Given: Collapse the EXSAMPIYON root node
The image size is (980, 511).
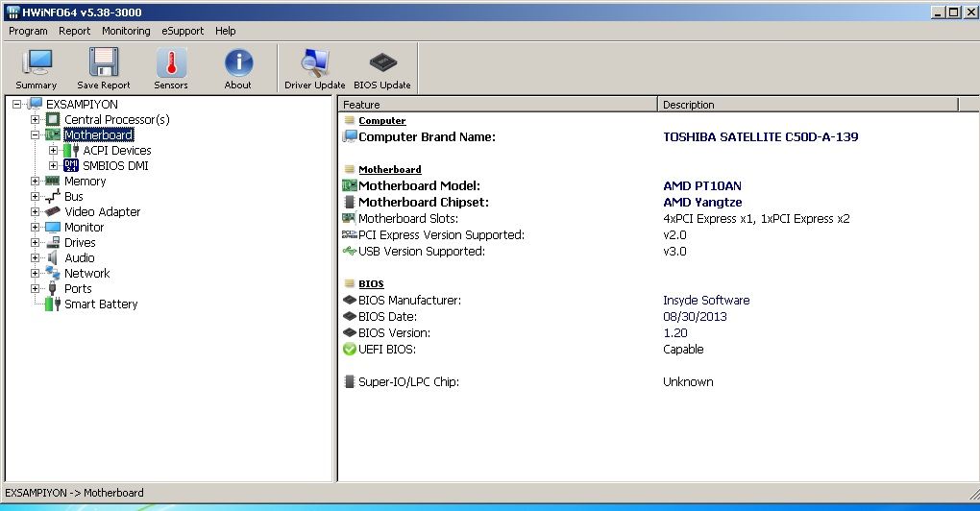Looking at the screenshot, I should tap(17, 105).
